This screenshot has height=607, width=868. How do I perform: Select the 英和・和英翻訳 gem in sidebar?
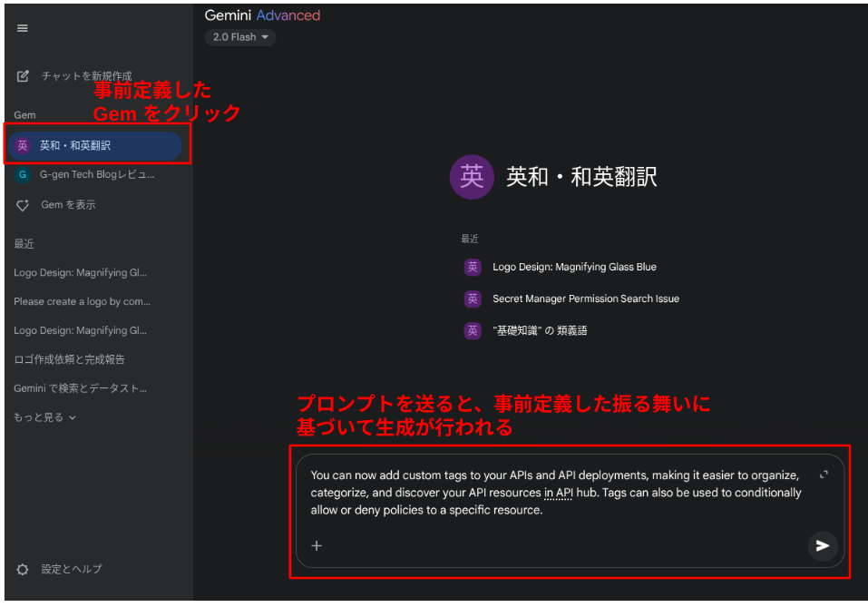click(94, 145)
